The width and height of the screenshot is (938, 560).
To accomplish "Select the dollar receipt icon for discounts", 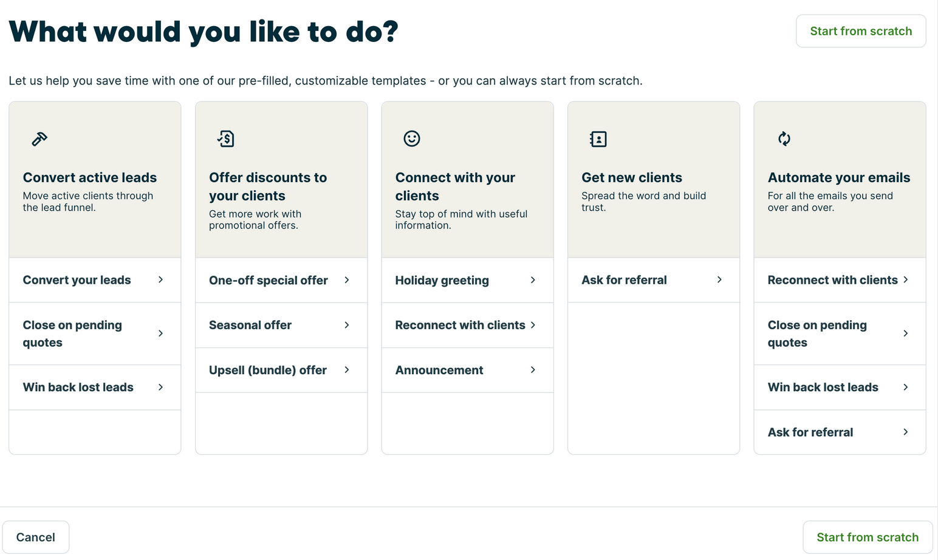I will point(225,138).
